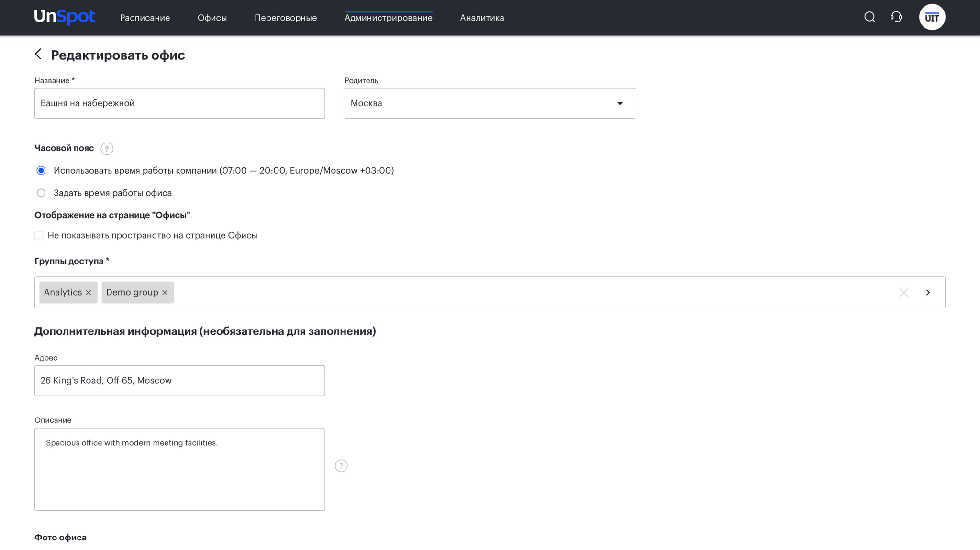Edit the Название field
The width and height of the screenshot is (980, 550).
pos(179,103)
